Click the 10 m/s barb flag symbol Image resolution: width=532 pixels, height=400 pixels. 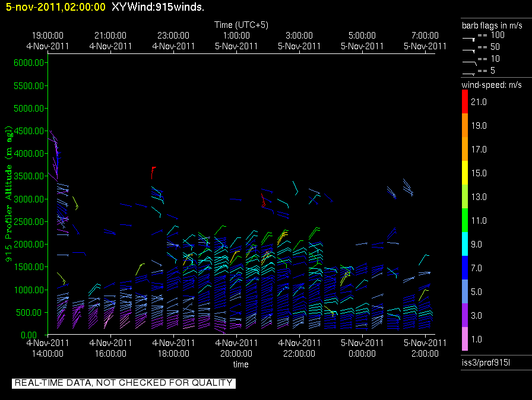(469, 62)
